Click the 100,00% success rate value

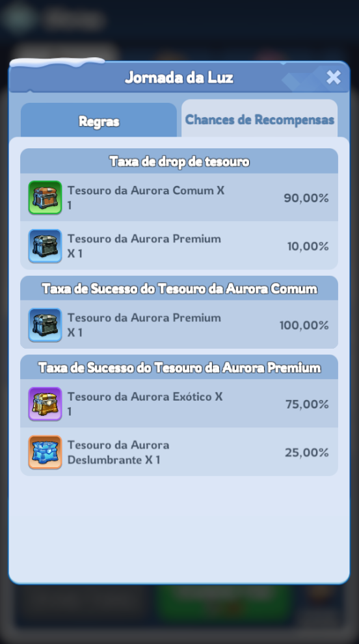[304, 325]
